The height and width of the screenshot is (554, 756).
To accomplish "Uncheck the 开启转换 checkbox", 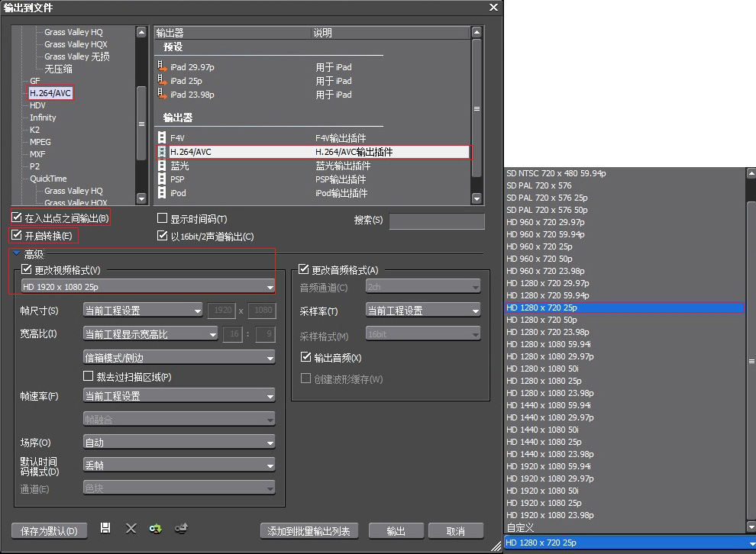I will tap(17, 235).
